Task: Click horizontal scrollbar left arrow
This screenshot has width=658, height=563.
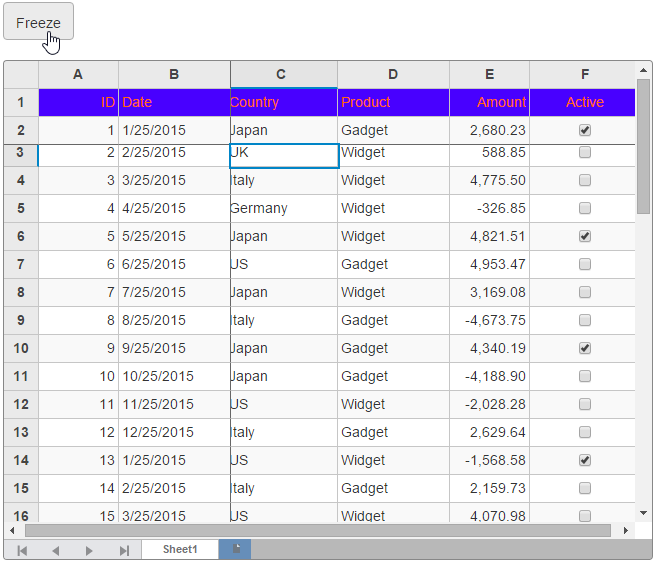Action: tap(13, 531)
